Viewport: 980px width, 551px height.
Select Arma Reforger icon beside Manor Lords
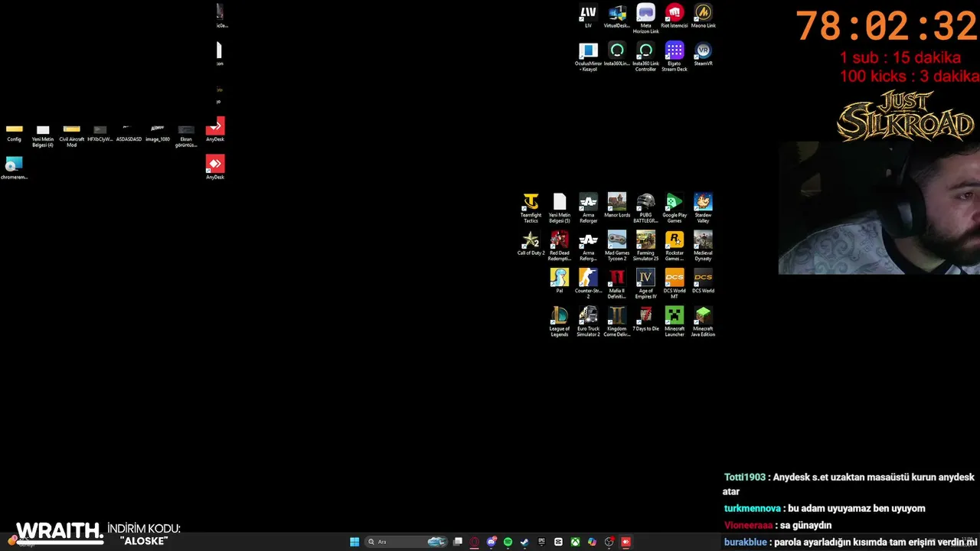[x=588, y=208]
